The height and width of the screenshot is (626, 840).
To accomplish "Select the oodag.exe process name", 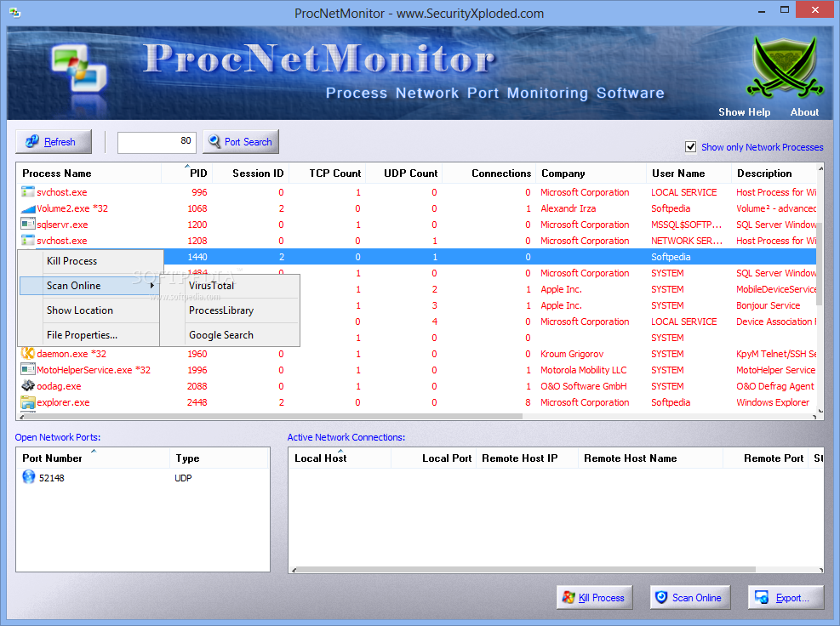I will click(x=59, y=386).
